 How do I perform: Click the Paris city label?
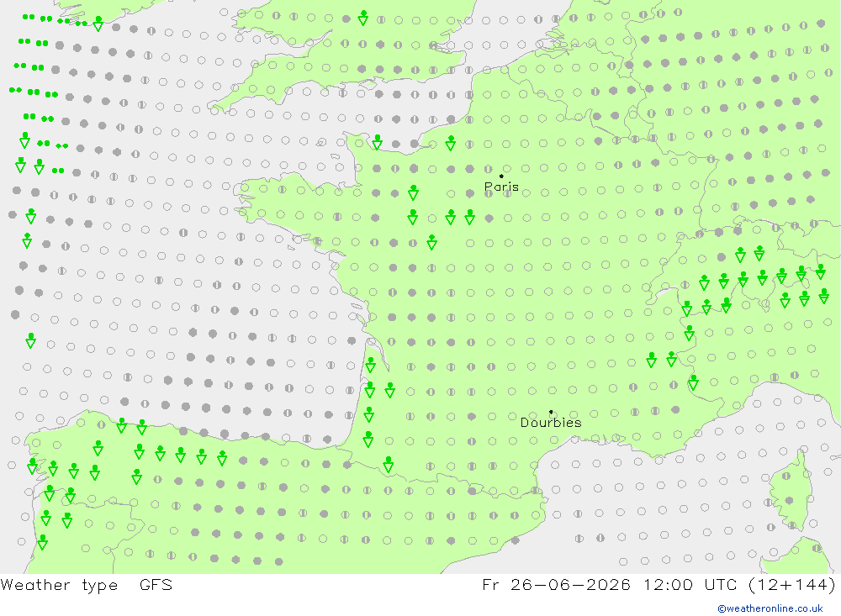501,187
